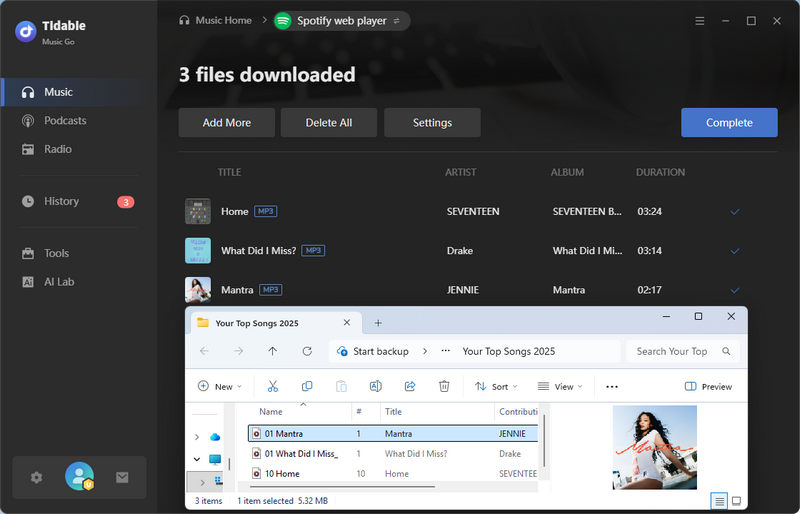Switch to Details view layout icon

(x=718, y=500)
